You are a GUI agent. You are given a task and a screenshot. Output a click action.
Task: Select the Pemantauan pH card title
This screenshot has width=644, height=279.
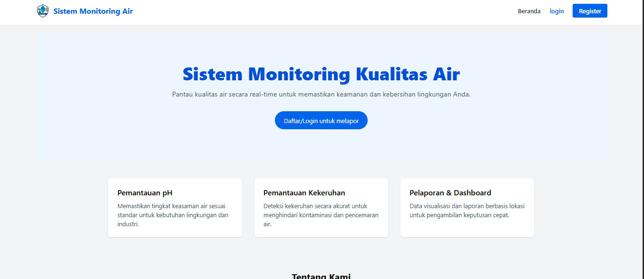pos(145,193)
